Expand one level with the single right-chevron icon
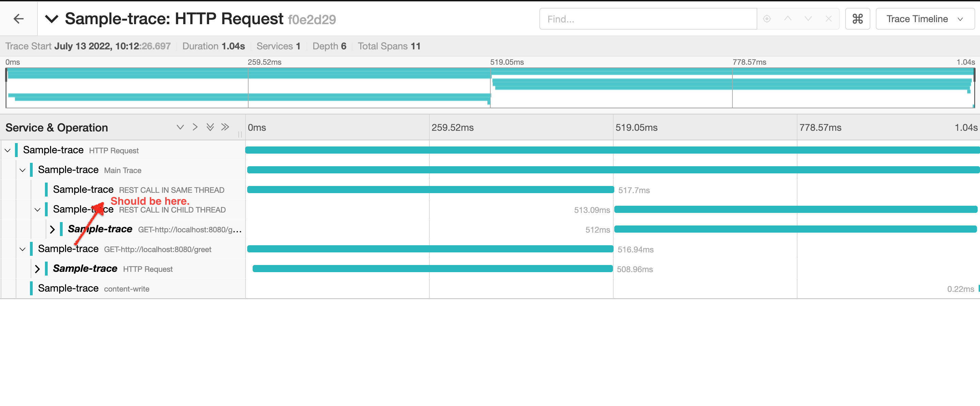 pos(195,127)
